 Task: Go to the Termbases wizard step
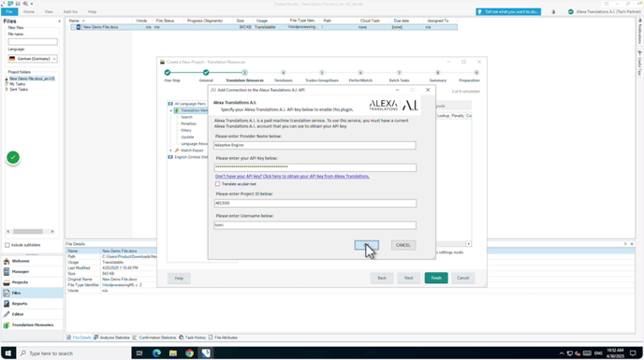tap(283, 73)
